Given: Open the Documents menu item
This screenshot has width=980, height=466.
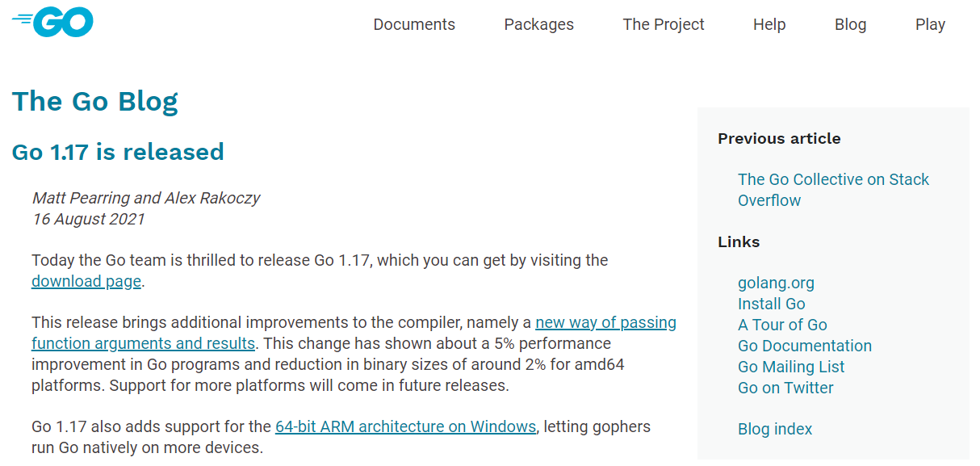Looking at the screenshot, I should [x=414, y=24].
